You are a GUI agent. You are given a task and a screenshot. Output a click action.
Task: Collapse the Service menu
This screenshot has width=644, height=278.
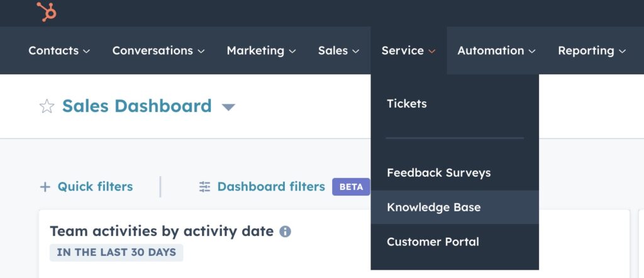[408, 50]
